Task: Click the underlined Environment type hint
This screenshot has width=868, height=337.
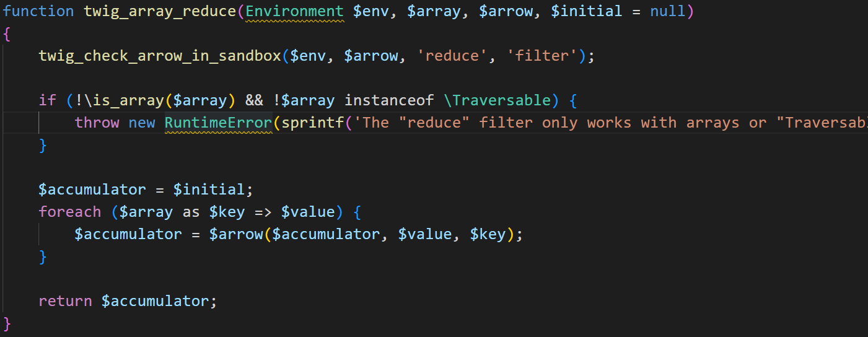Action: [x=294, y=11]
